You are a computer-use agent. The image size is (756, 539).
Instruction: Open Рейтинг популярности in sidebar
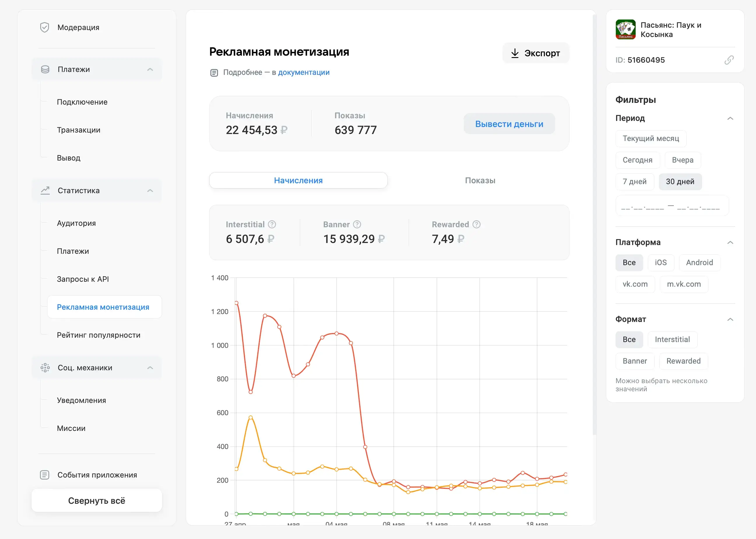pos(99,335)
